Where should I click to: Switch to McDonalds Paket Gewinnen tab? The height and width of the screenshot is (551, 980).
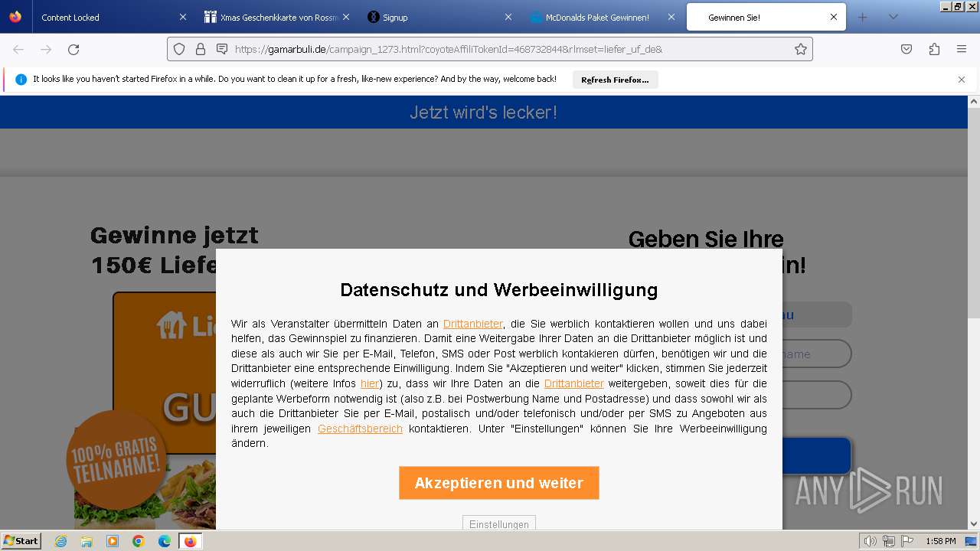(602, 17)
